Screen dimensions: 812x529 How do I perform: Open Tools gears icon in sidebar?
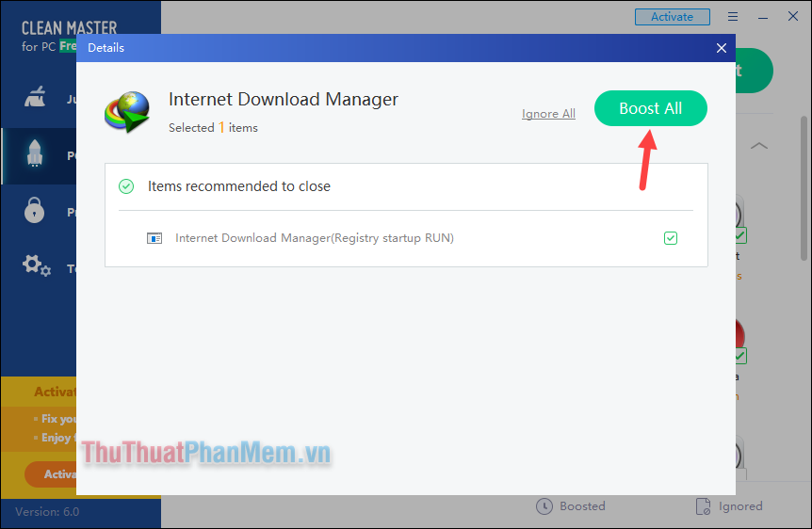click(36, 265)
